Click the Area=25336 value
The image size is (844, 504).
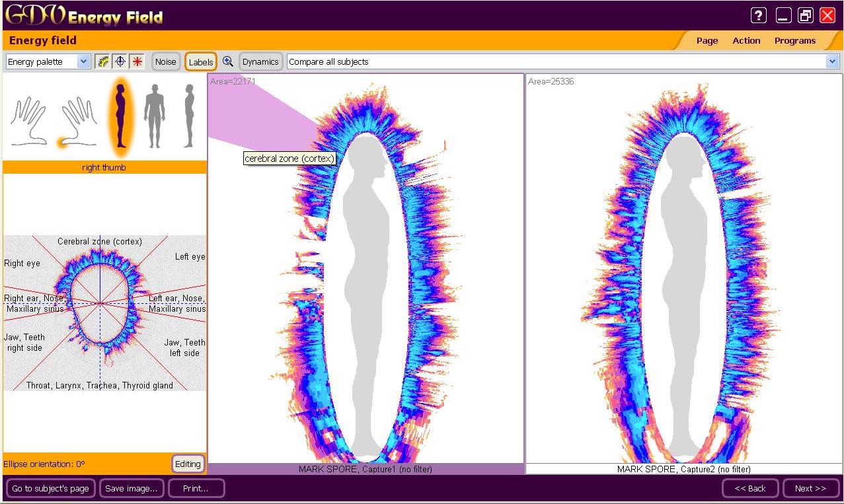(551, 81)
